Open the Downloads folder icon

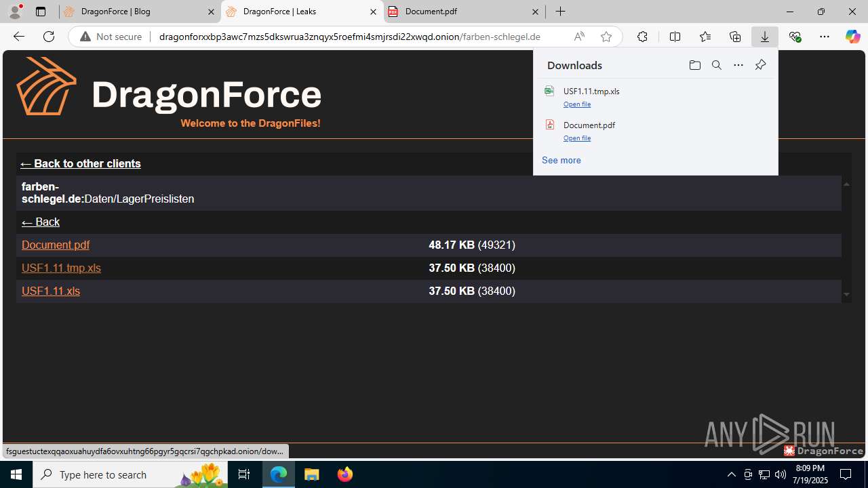694,65
